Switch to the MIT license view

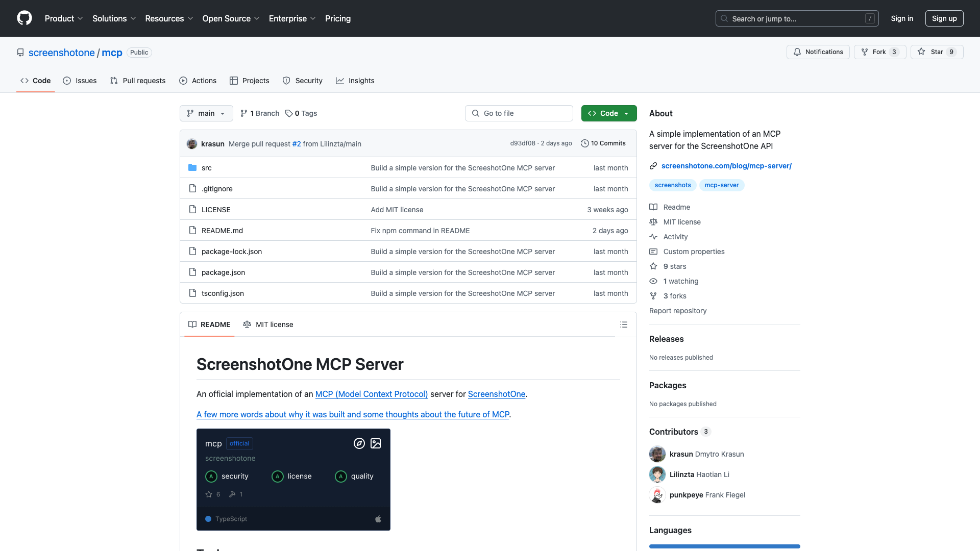(x=268, y=324)
